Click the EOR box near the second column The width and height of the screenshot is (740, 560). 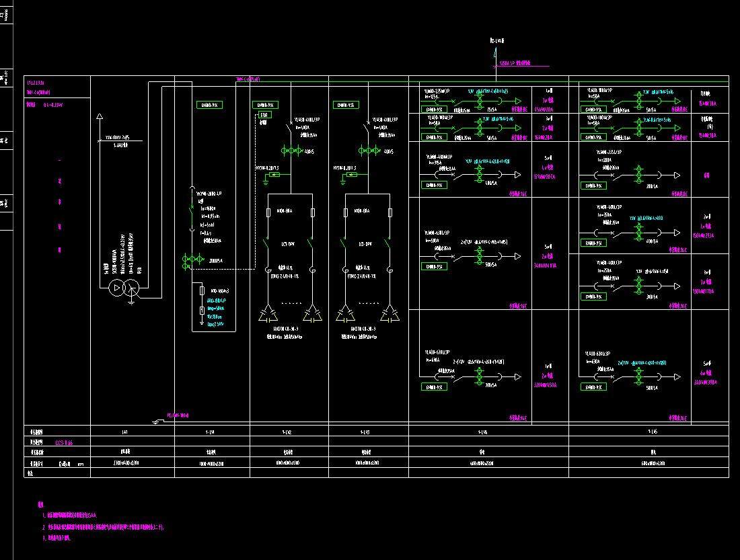[264, 116]
